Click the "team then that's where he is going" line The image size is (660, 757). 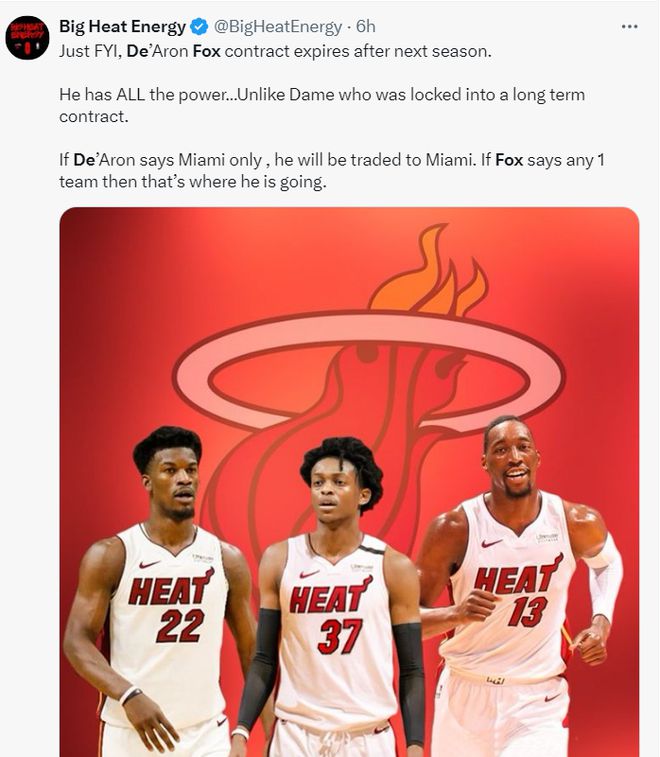193,182
